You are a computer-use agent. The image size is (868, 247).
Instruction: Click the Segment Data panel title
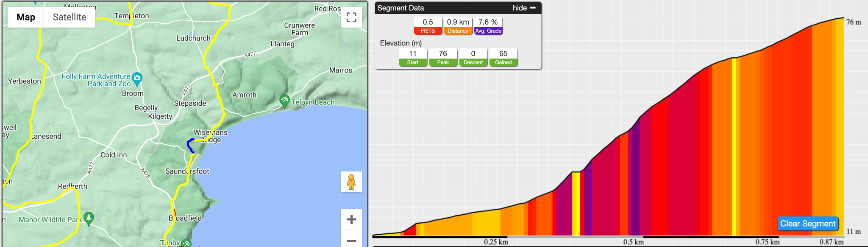[x=401, y=8]
